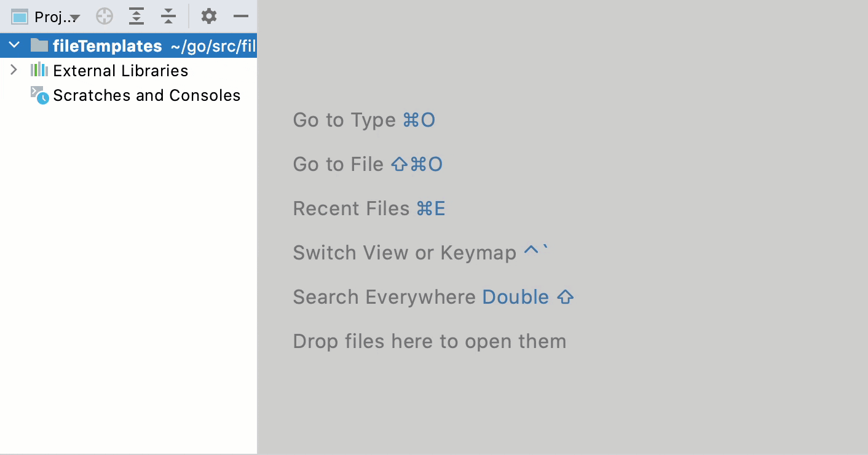This screenshot has height=455, width=868.
Task: Click the Project tool window icon
Action: tap(20, 17)
